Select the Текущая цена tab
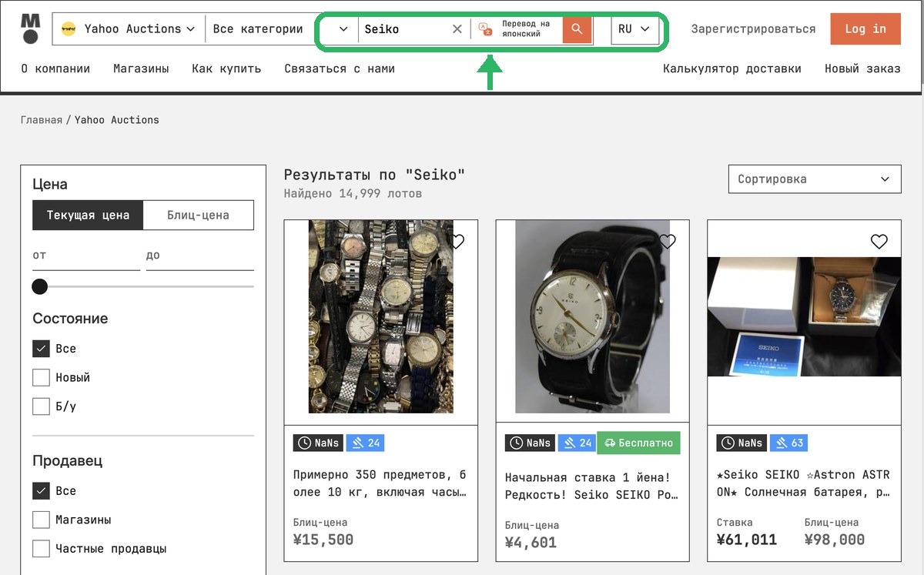This screenshot has height=575, width=924. [x=88, y=216]
